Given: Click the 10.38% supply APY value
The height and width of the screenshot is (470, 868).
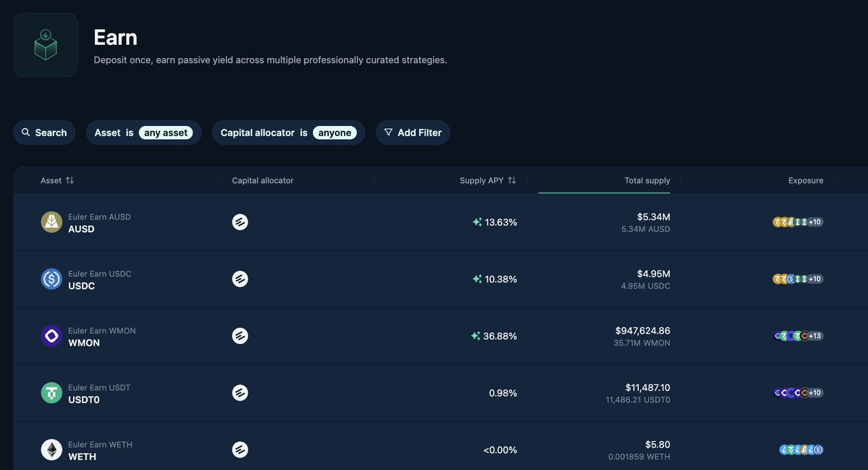Looking at the screenshot, I should point(501,280).
